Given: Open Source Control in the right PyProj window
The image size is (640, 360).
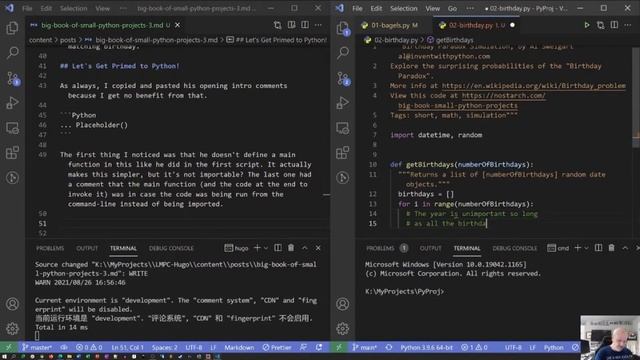Looking at the screenshot, I should click(x=343, y=78).
